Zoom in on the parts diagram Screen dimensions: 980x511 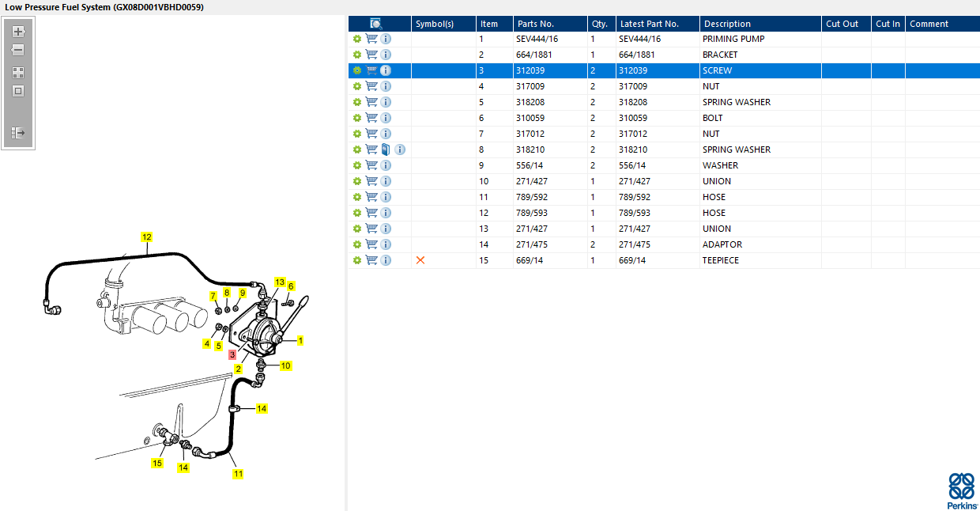point(18,32)
